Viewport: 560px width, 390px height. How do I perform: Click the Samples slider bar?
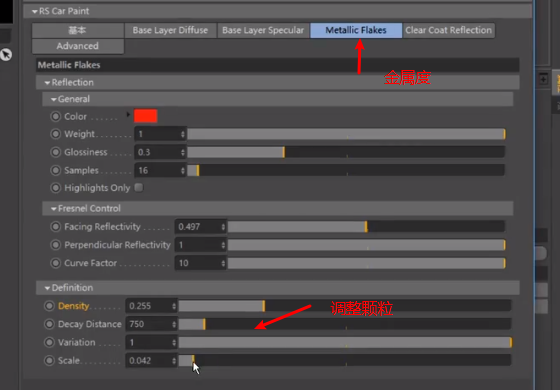(x=346, y=170)
